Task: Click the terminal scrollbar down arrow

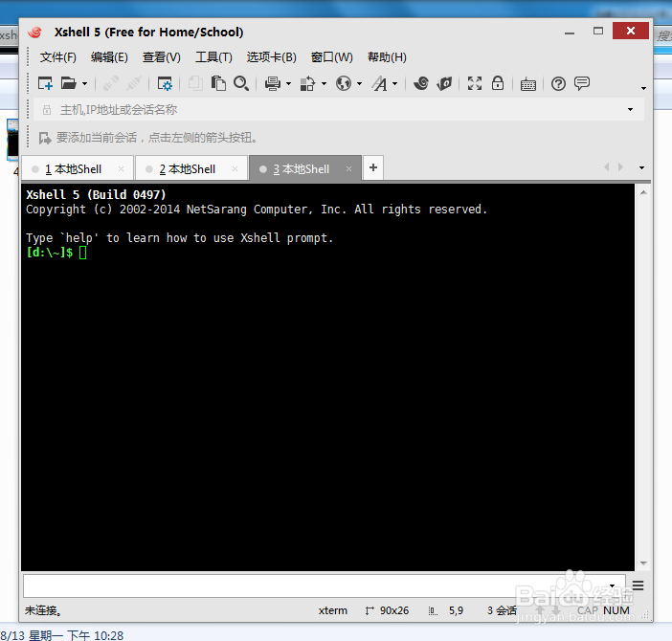Action: (x=643, y=564)
